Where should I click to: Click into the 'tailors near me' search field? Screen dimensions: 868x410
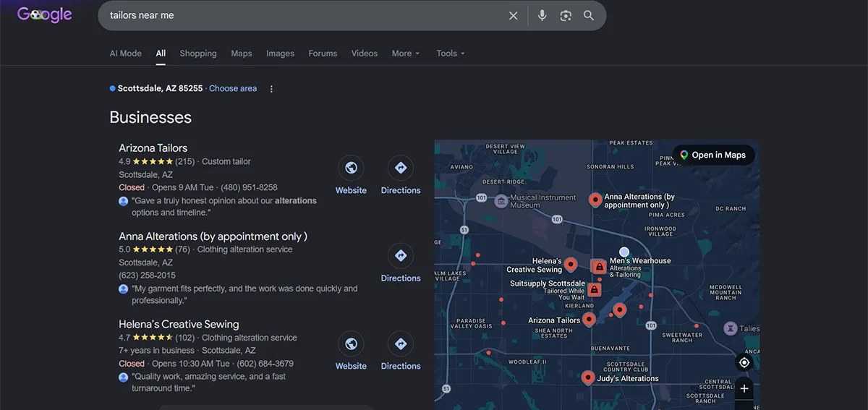304,15
